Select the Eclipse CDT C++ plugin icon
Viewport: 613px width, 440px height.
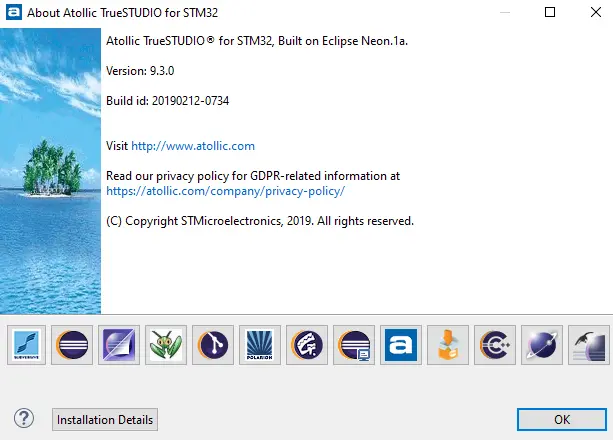(495, 345)
